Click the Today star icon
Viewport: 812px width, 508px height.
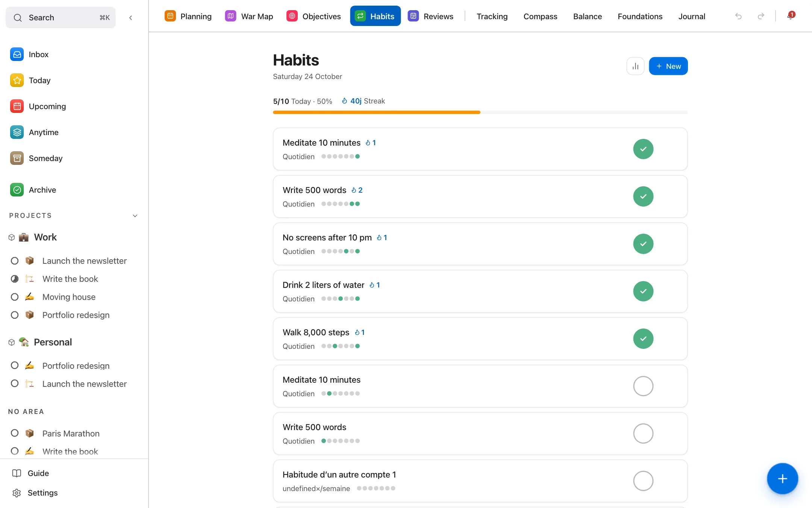17,81
